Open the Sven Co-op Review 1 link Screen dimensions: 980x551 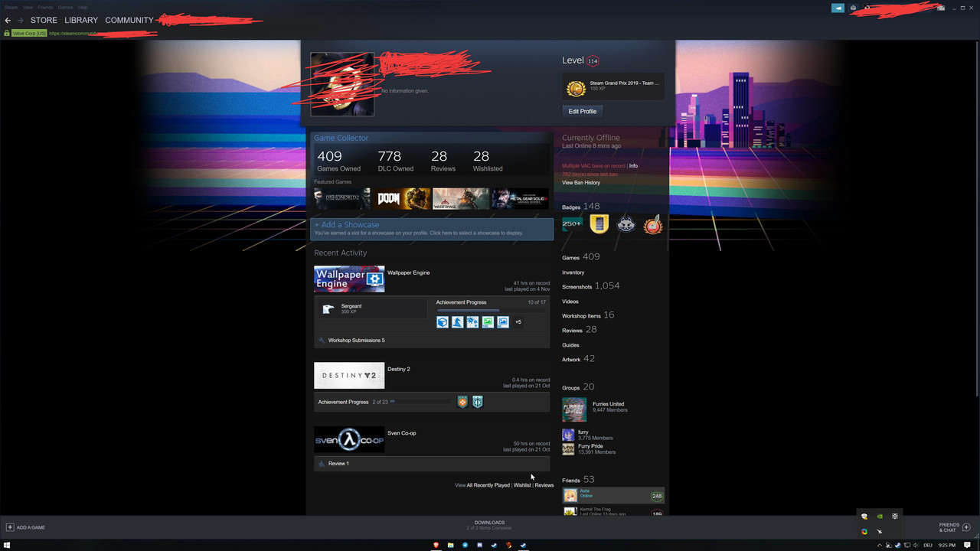338,464
